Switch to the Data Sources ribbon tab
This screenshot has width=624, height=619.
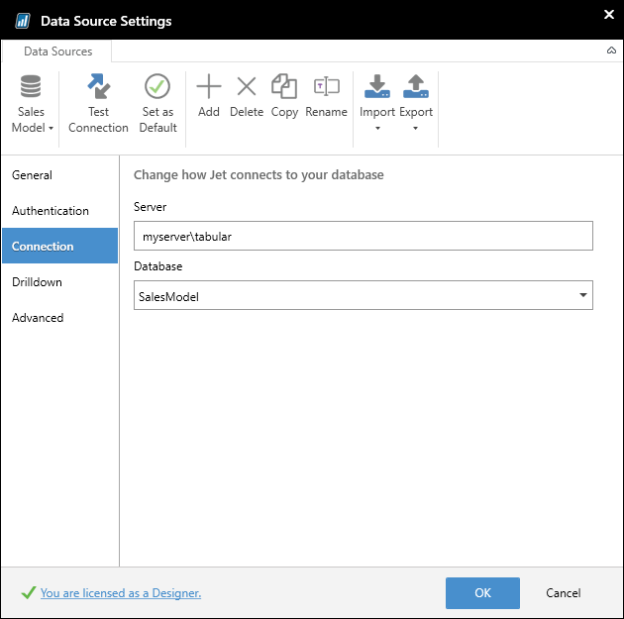tap(58, 51)
